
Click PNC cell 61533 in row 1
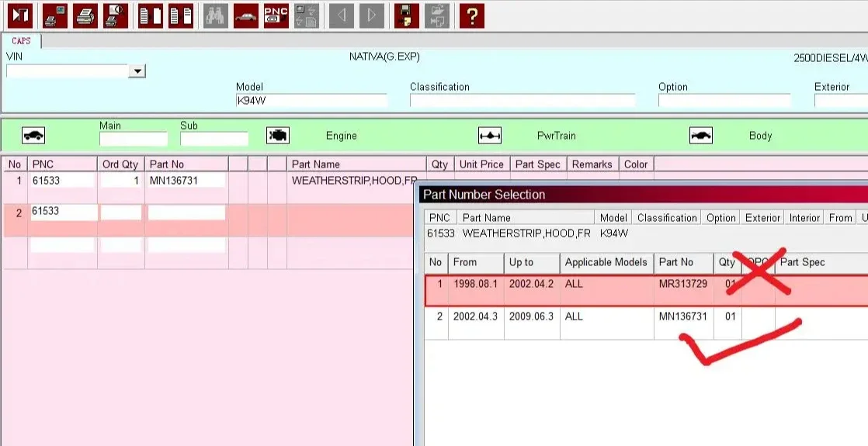pos(62,181)
